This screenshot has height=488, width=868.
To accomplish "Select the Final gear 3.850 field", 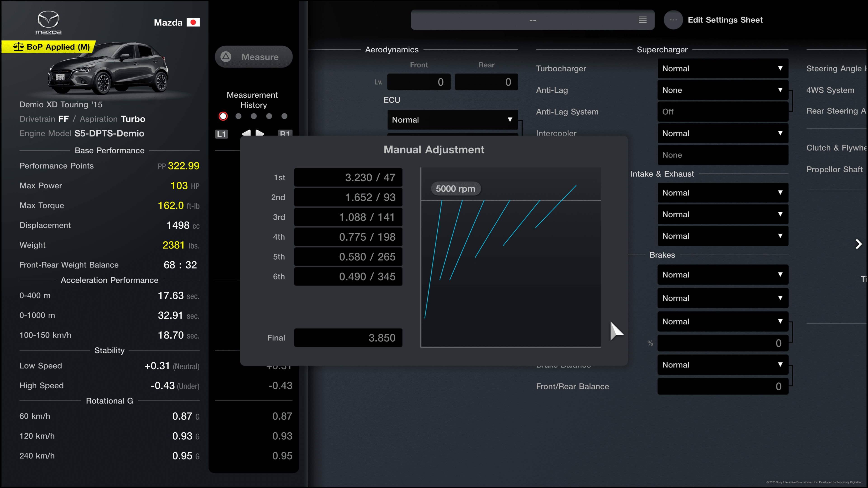I will (348, 338).
